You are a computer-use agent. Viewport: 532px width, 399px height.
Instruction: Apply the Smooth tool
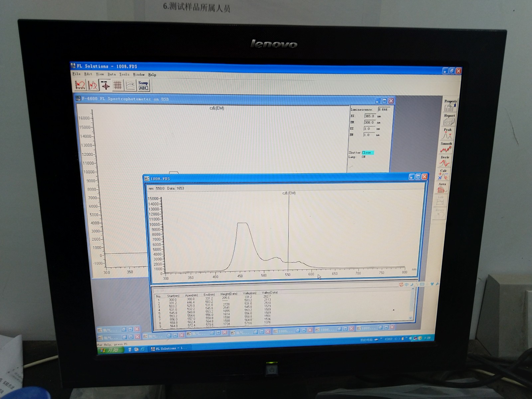point(446,148)
